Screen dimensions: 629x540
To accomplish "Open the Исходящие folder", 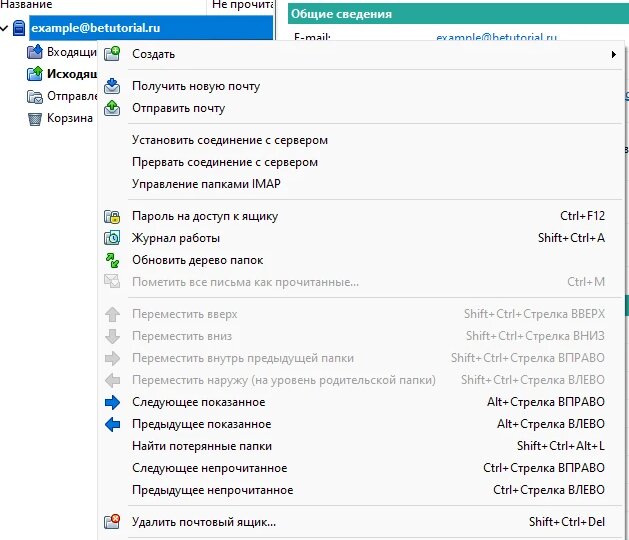I will coord(72,74).
